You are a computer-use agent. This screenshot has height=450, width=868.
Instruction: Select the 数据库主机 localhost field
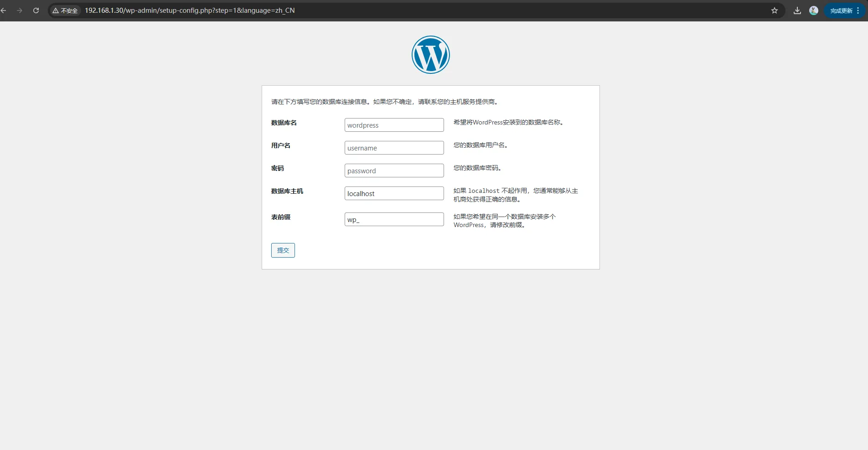[394, 193]
